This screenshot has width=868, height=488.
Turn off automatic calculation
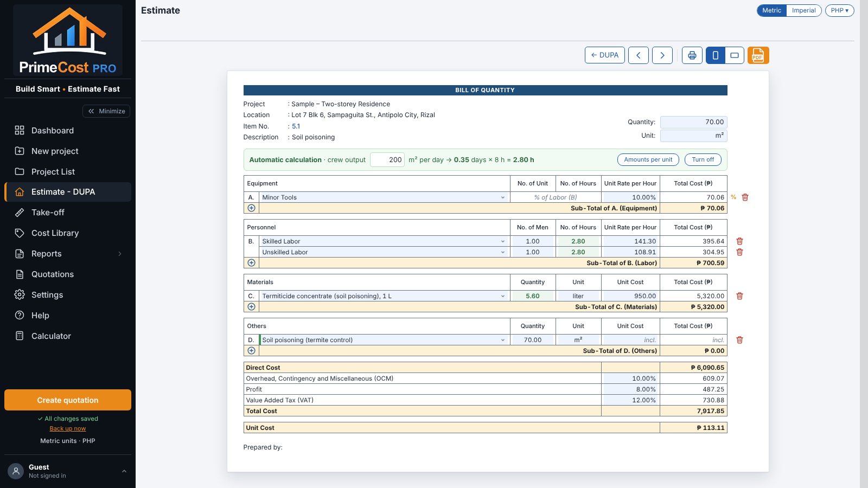(703, 159)
